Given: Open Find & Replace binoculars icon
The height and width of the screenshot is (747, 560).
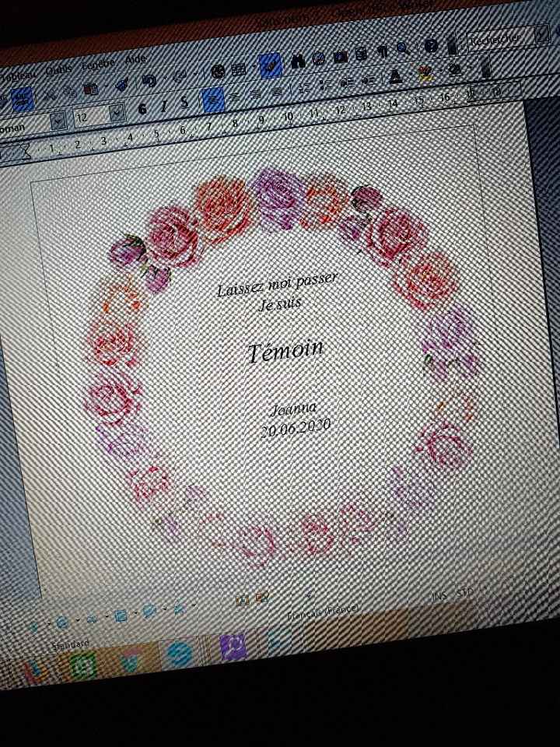Looking at the screenshot, I should click(298, 61).
